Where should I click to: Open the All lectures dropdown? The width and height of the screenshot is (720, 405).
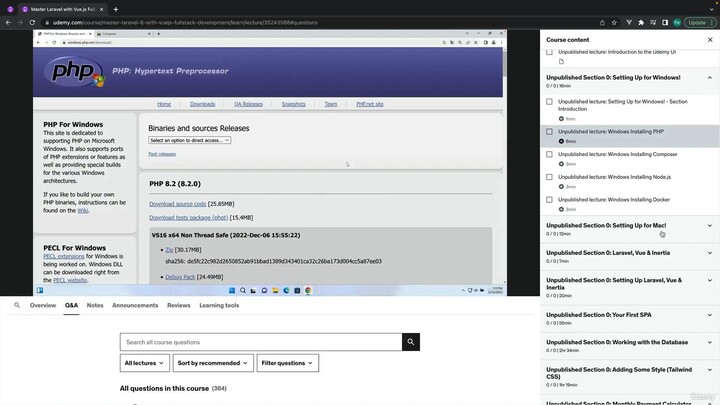[144, 363]
